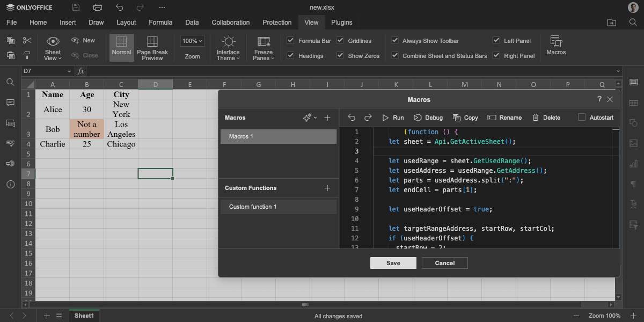Expand the formula bar arrow
644x322 pixels.
tap(618, 71)
